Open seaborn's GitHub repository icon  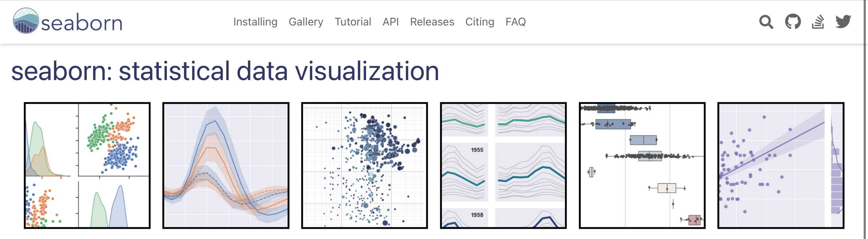(x=793, y=22)
